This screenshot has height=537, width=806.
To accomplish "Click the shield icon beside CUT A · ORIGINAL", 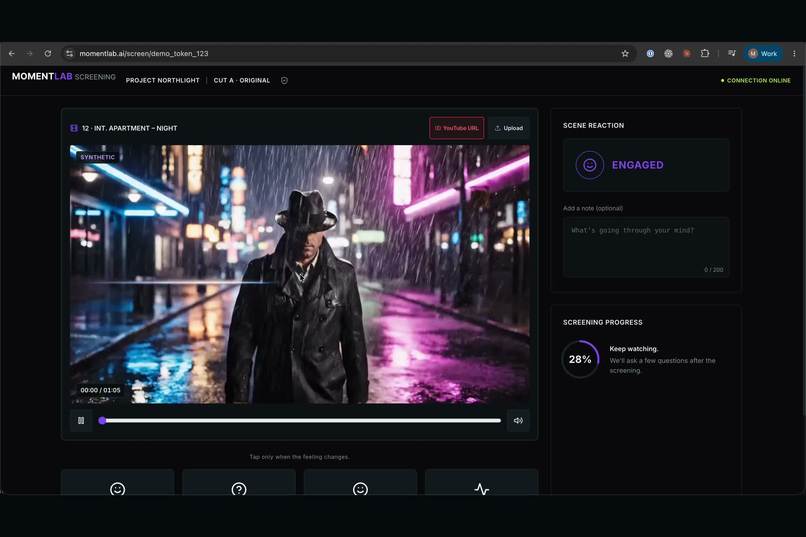I will pos(284,80).
